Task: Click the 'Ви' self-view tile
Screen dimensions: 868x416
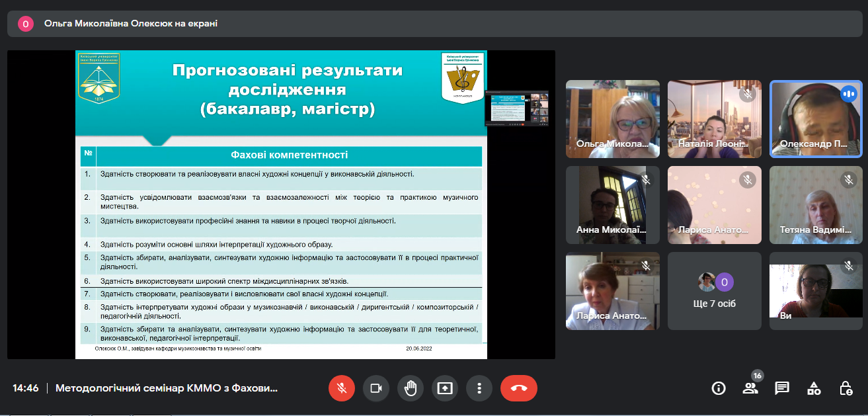Action: pos(816,291)
